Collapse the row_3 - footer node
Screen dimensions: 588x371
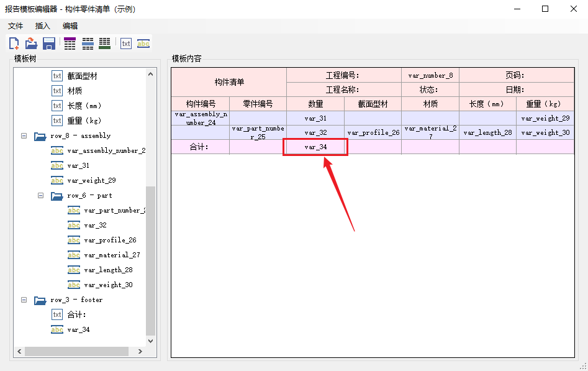pos(24,300)
